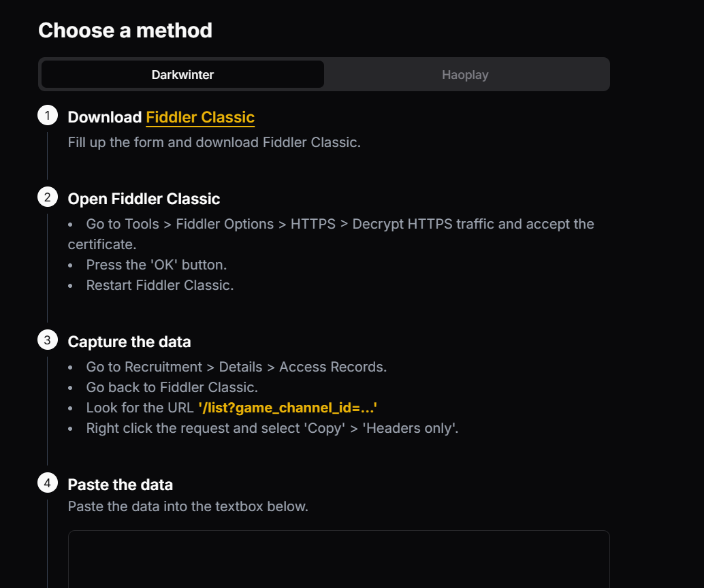The width and height of the screenshot is (704, 588).
Task: Click the 'Open Fiddler Classic' step heading
Action: click(144, 199)
